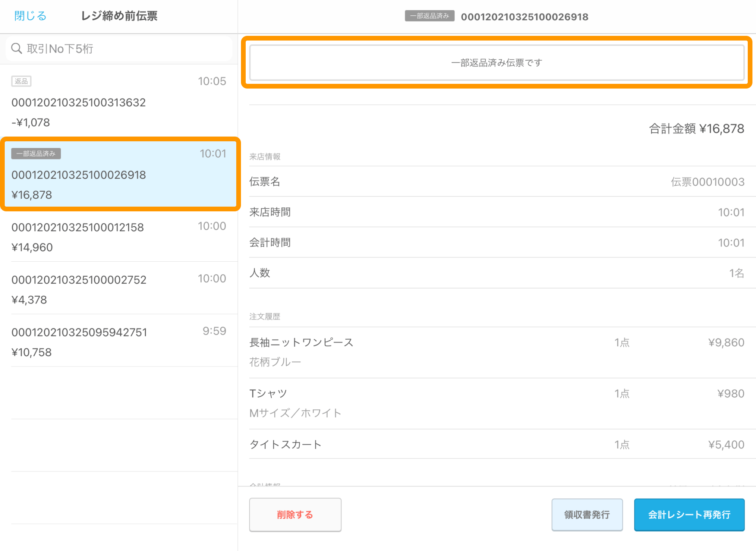Image resolution: width=756 pixels, height=551 pixels.
Task: Select the 人数 row showing 1名
Action: (496, 273)
